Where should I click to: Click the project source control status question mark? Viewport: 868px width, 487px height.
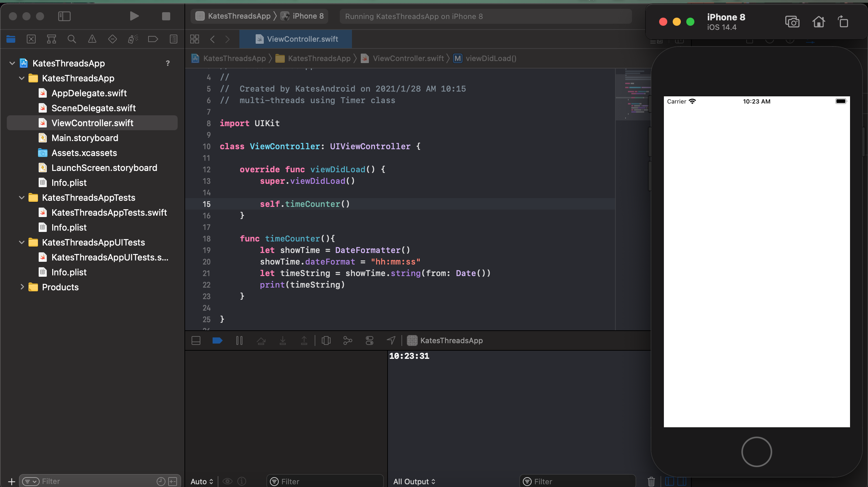[x=167, y=63]
